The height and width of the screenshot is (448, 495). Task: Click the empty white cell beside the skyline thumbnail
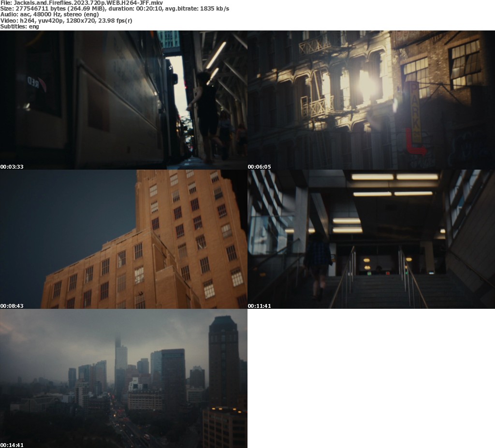[x=371, y=378]
